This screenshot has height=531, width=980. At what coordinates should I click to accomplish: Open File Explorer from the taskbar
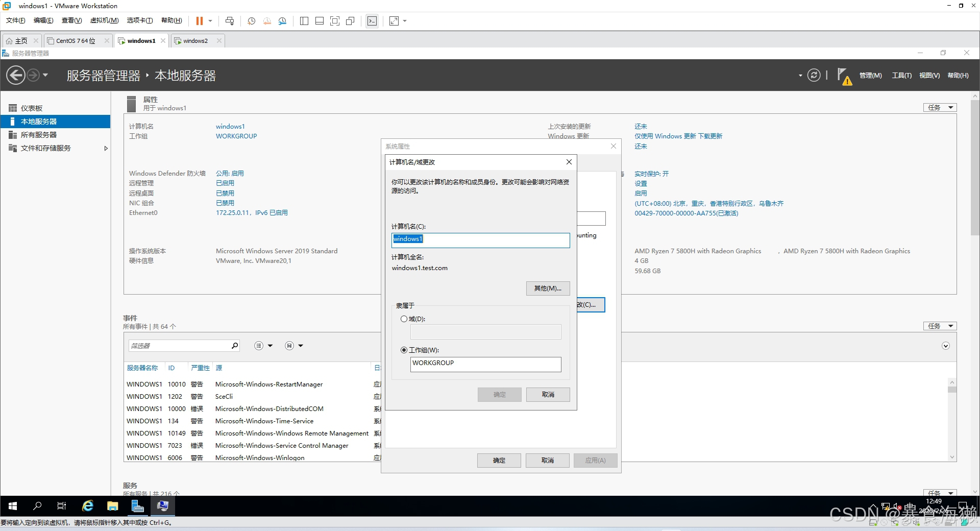tap(113, 506)
